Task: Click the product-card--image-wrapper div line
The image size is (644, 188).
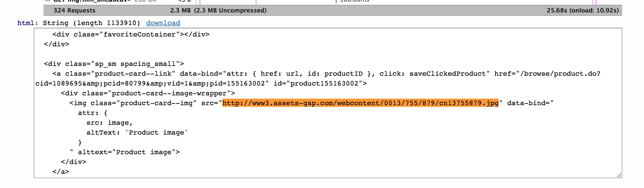Action: [148, 93]
